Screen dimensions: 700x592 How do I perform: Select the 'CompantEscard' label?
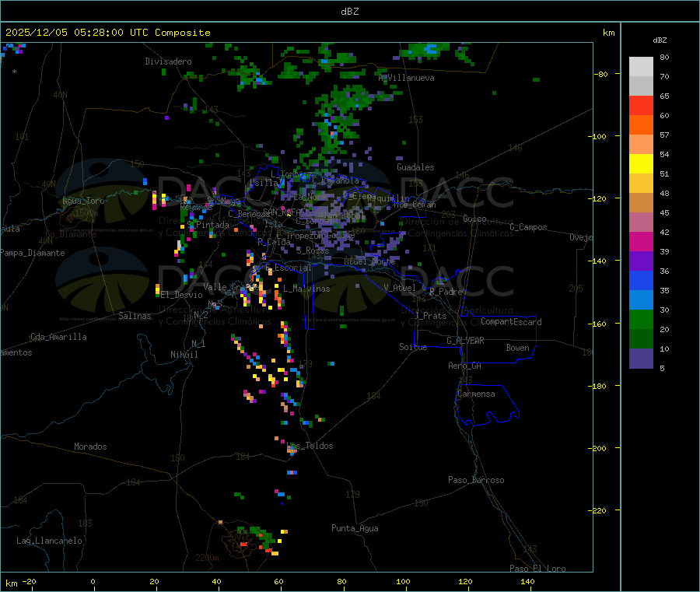tap(511, 321)
